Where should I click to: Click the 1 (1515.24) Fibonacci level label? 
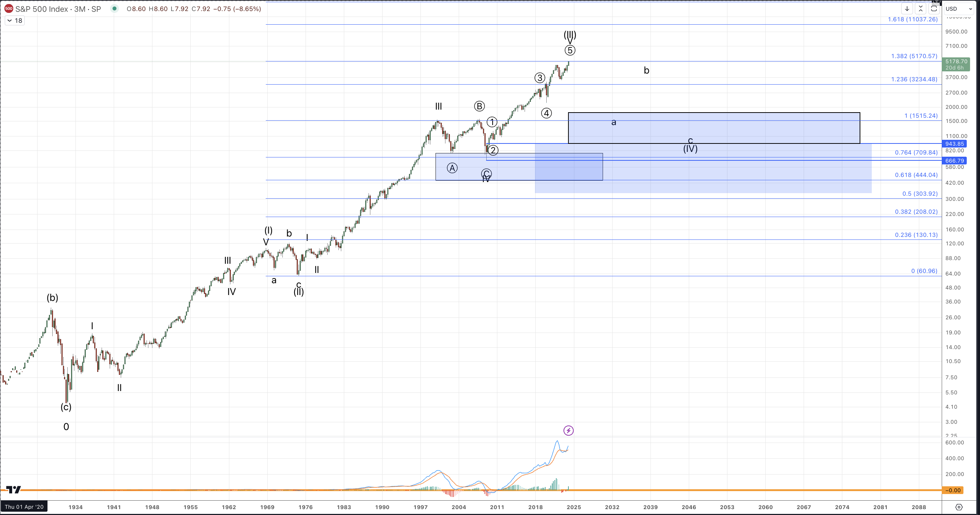pos(921,116)
